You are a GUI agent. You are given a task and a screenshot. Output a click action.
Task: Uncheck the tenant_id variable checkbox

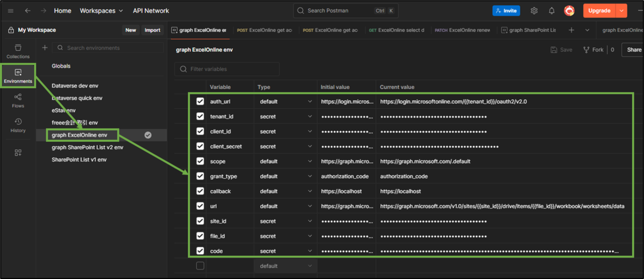coord(200,116)
